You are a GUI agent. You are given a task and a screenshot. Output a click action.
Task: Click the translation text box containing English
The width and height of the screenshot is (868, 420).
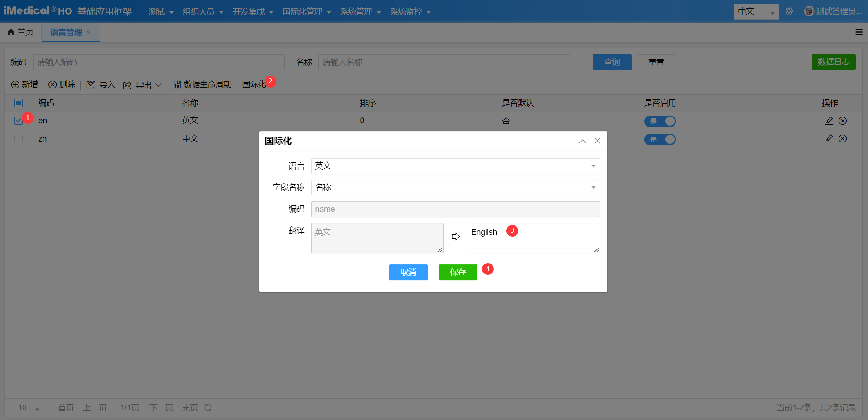coord(533,238)
